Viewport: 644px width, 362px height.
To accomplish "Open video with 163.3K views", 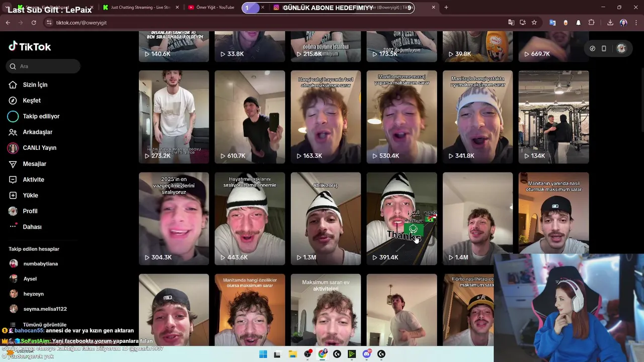I will click(x=326, y=117).
